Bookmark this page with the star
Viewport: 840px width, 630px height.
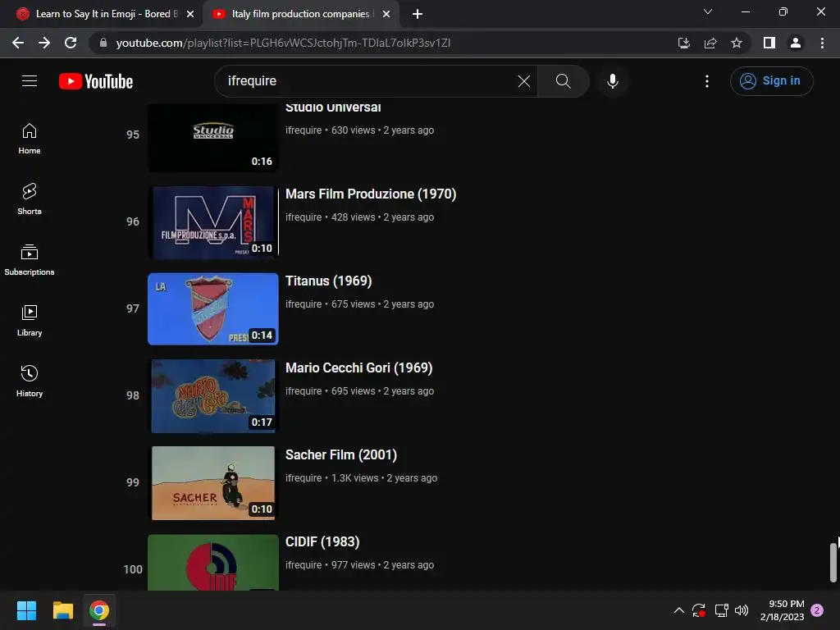737,43
